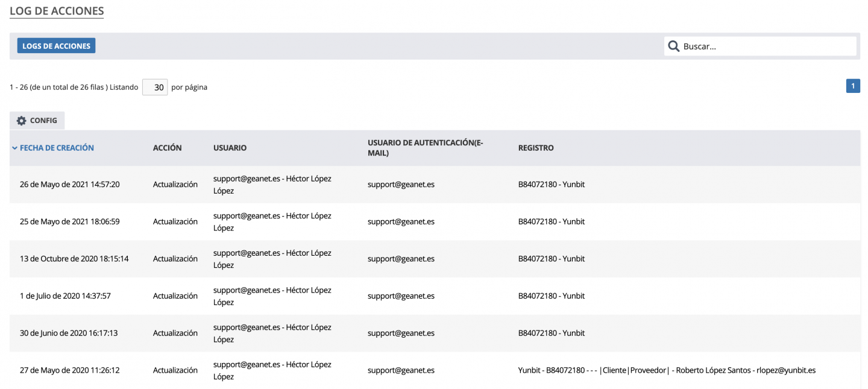Click Usuario de Autenticación column header
This screenshot has width=868, height=389.
426,148
